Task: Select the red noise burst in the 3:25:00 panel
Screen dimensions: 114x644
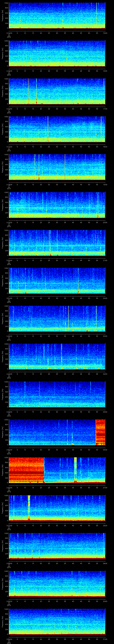Action: pyautogui.click(x=100, y=432)
